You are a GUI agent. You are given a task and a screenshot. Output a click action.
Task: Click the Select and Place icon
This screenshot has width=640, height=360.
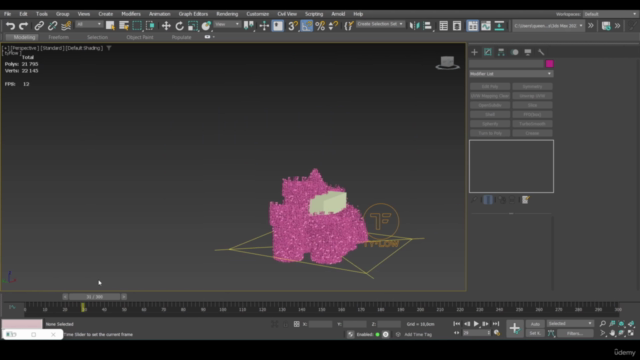(x=206, y=26)
